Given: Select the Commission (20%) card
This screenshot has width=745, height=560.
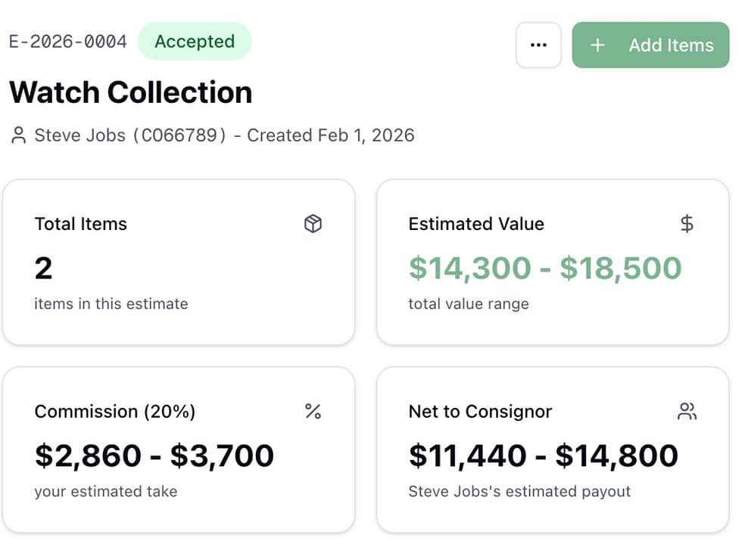Looking at the screenshot, I should click(x=179, y=450).
